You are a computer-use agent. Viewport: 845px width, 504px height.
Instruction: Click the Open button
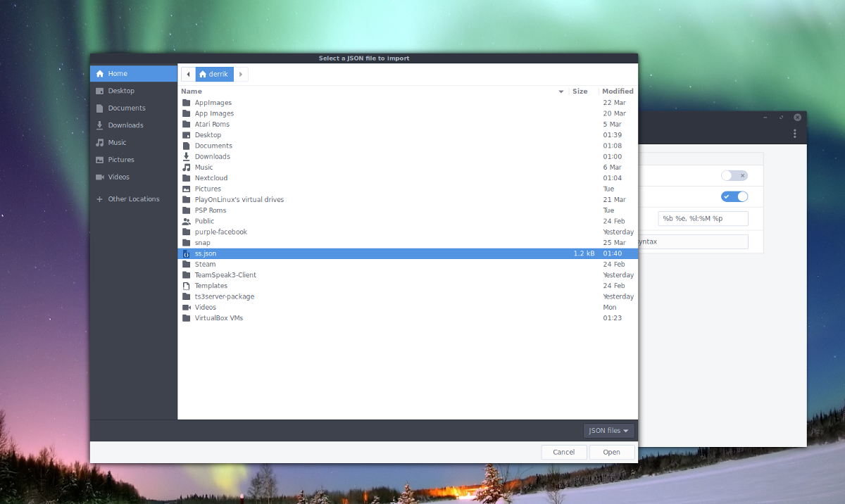pos(611,451)
